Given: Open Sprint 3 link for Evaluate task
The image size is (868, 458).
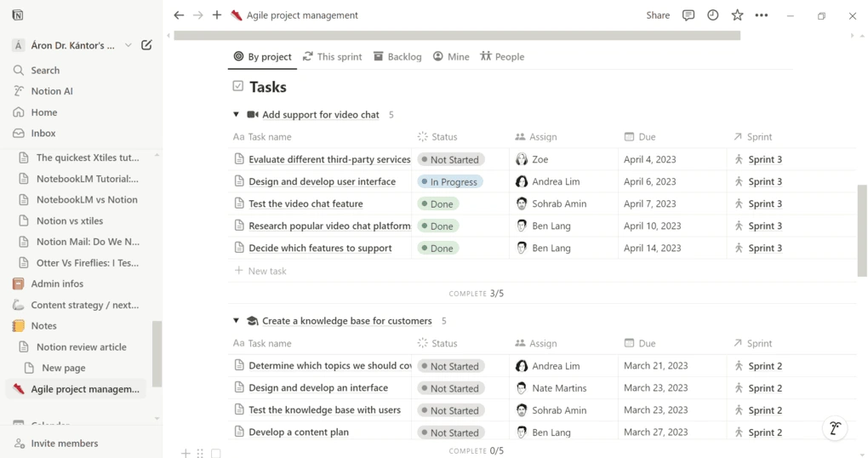Looking at the screenshot, I should (x=765, y=159).
